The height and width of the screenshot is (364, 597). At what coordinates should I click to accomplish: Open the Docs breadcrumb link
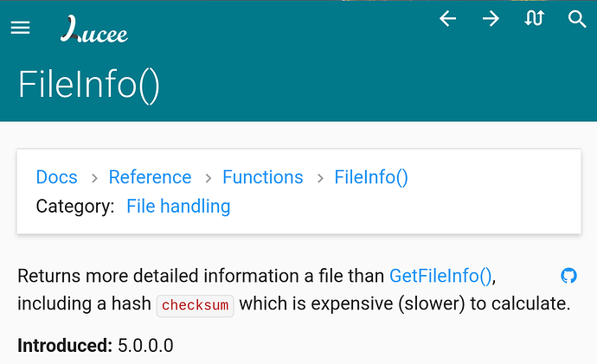[x=57, y=177]
